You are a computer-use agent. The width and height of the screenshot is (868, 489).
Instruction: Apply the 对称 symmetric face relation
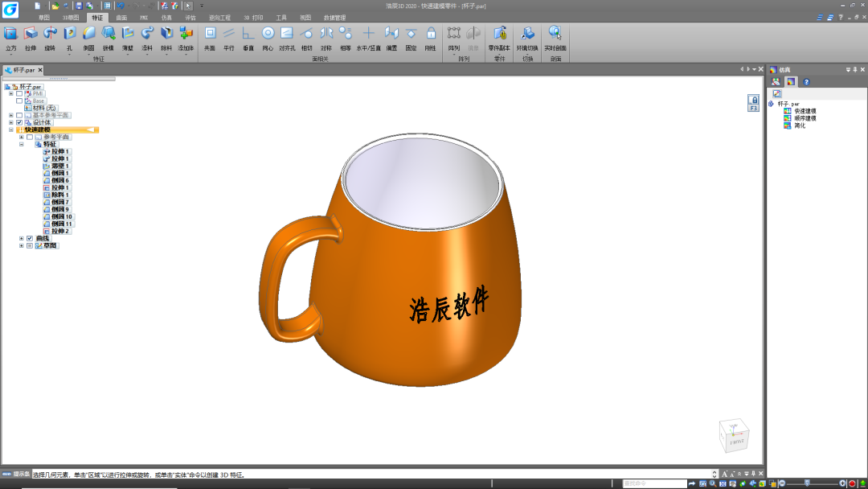pos(326,39)
